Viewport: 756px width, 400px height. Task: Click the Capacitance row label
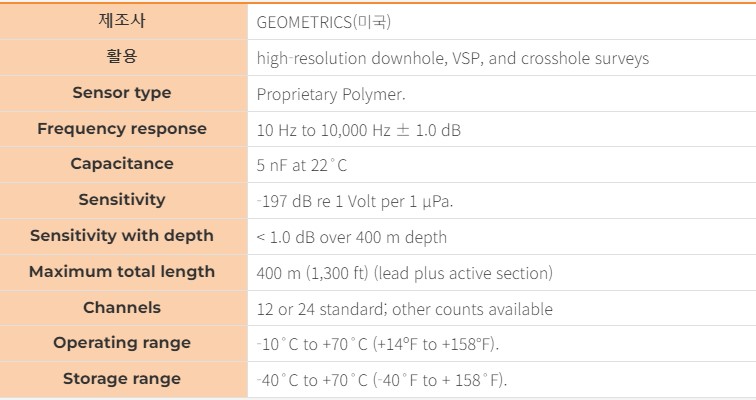coord(122,164)
